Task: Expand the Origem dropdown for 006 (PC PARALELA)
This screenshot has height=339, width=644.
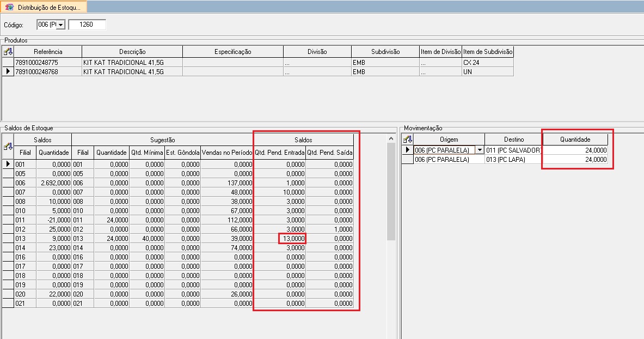Action: click(479, 150)
